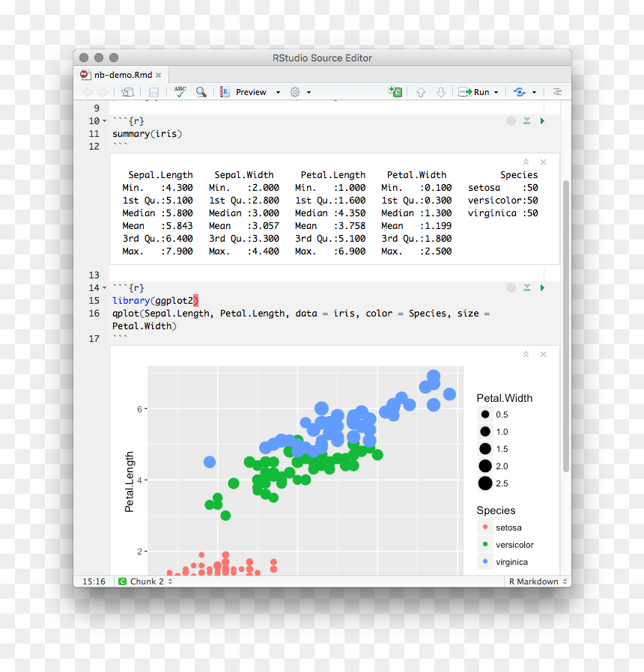This screenshot has width=644, height=672.
Task: Go forward to next source location
Action: [103, 92]
